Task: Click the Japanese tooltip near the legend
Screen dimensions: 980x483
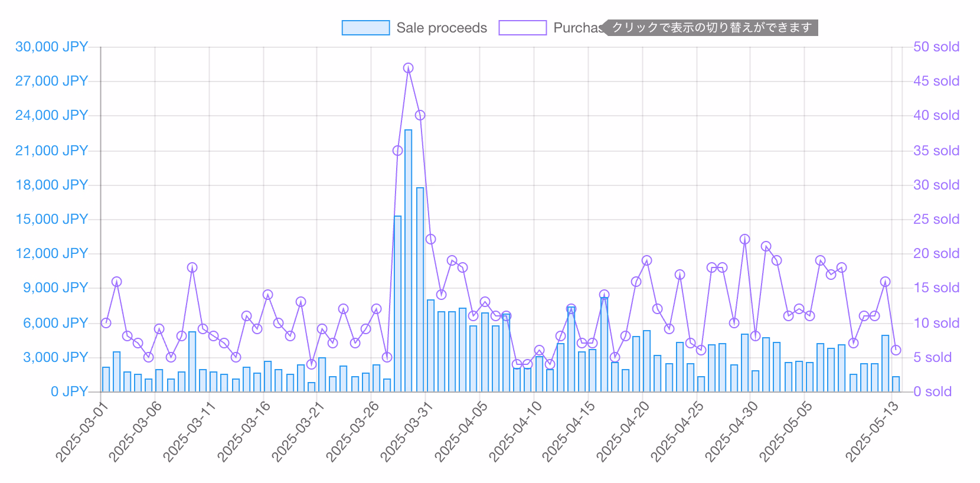Action: point(711,28)
